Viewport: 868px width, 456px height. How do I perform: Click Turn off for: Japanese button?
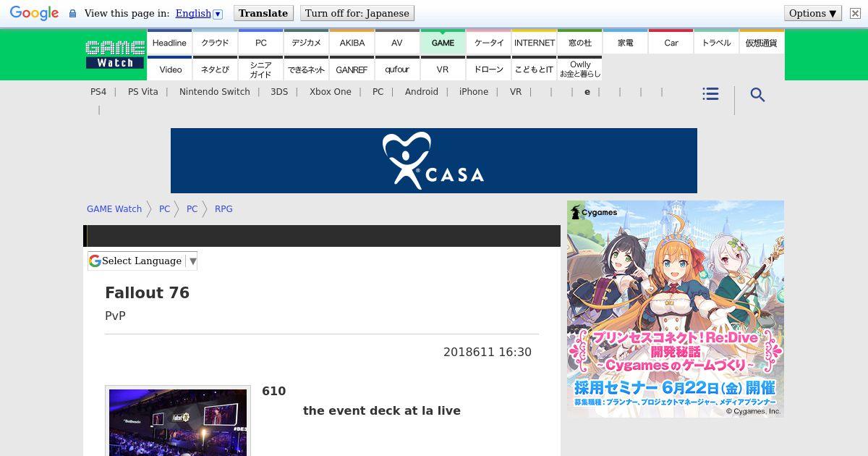(357, 13)
